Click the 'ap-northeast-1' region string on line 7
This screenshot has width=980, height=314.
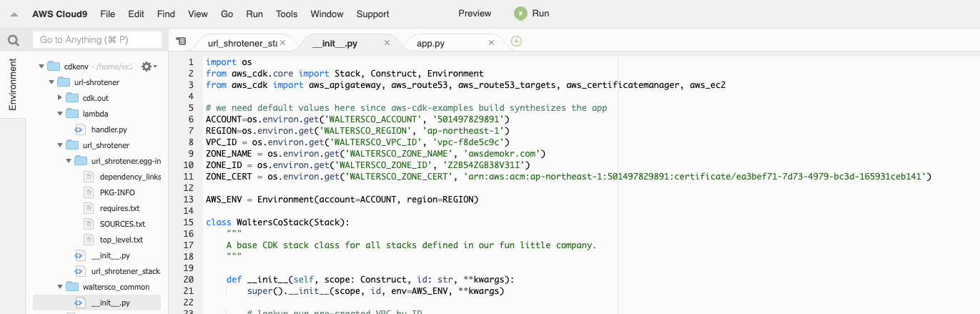click(x=465, y=131)
